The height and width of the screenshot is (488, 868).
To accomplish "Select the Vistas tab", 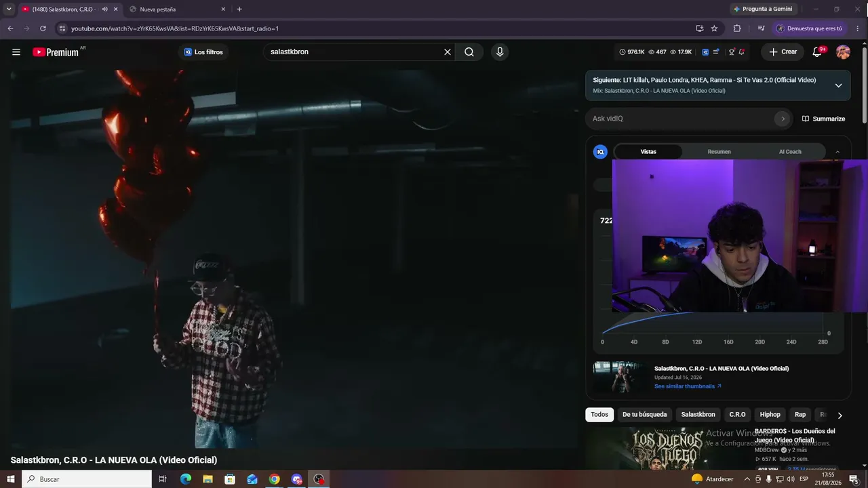I will (x=648, y=152).
